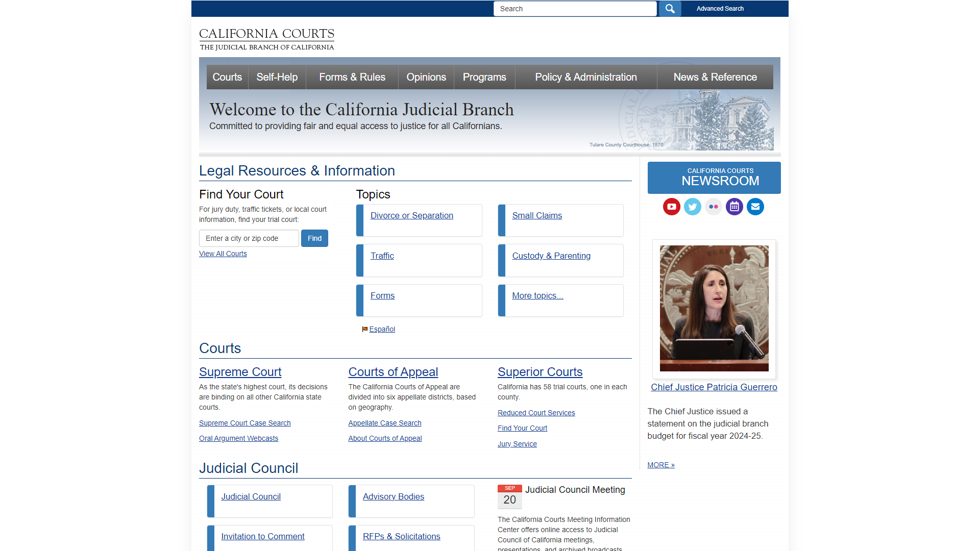Open Appellate Case Search
The width and height of the screenshot is (980, 551).
click(385, 423)
